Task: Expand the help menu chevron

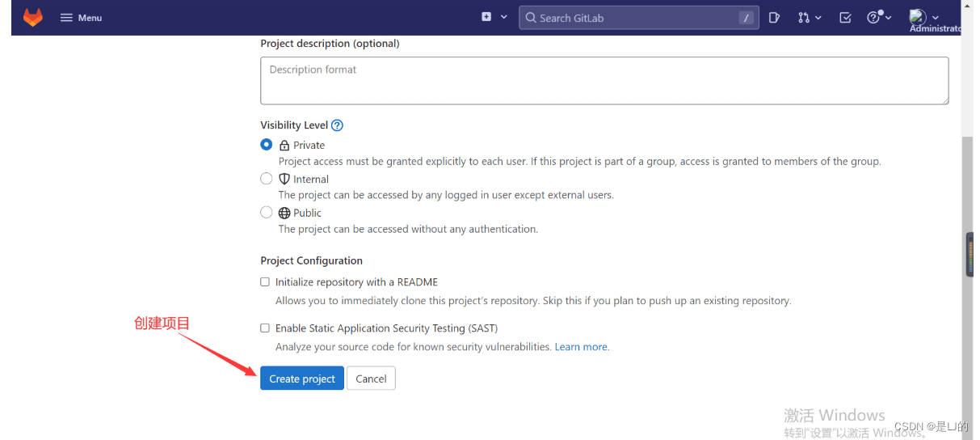Action: 888,17
